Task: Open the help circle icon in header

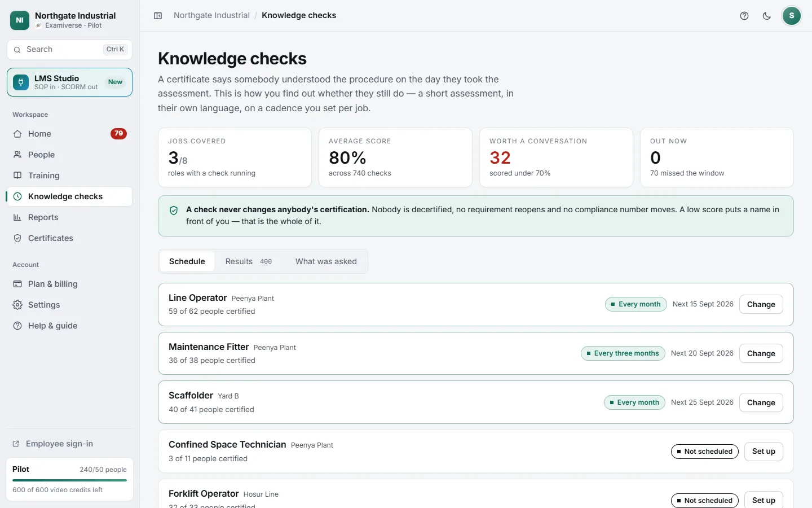Action: [744, 16]
